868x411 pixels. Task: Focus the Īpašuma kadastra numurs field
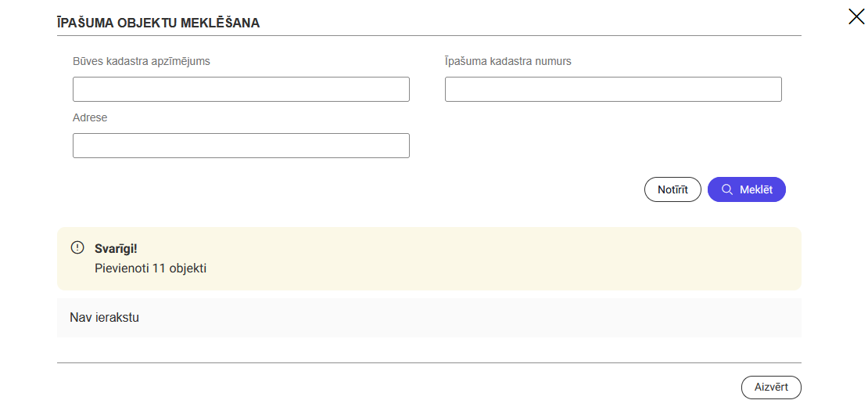(x=613, y=89)
